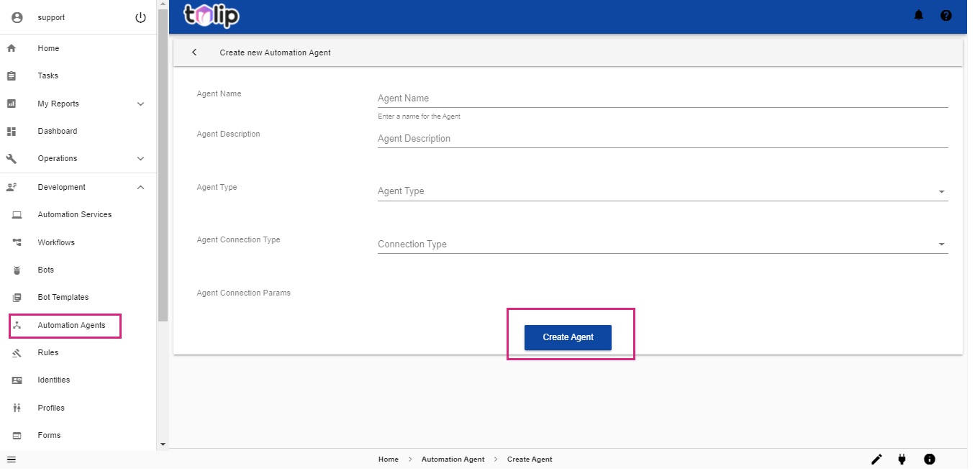Click Automation Agent breadcrumb link
The width and height of the screenshot is (980, 471).
click(x=453, y=459)
